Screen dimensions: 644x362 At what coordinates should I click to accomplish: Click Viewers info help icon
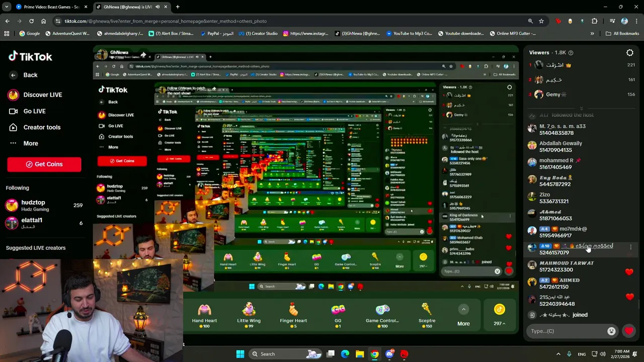571,53
